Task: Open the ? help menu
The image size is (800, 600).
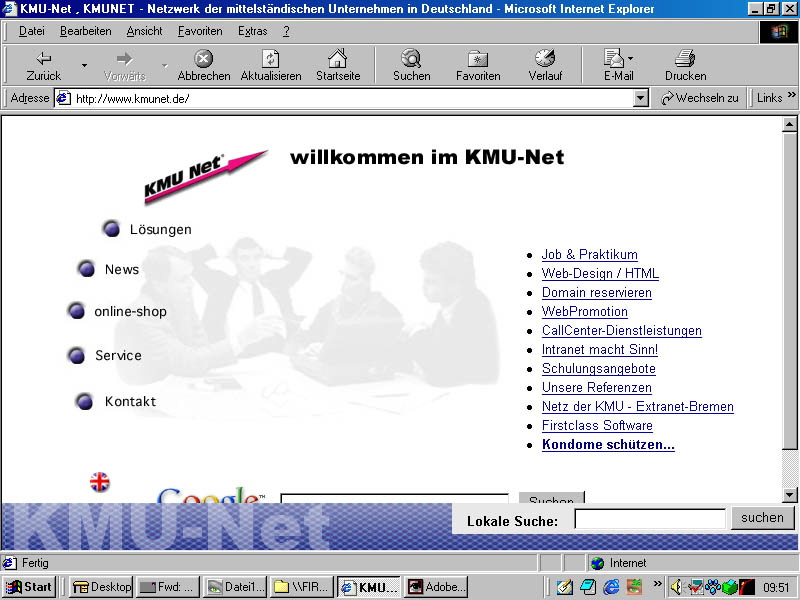Action: [286, 31]
